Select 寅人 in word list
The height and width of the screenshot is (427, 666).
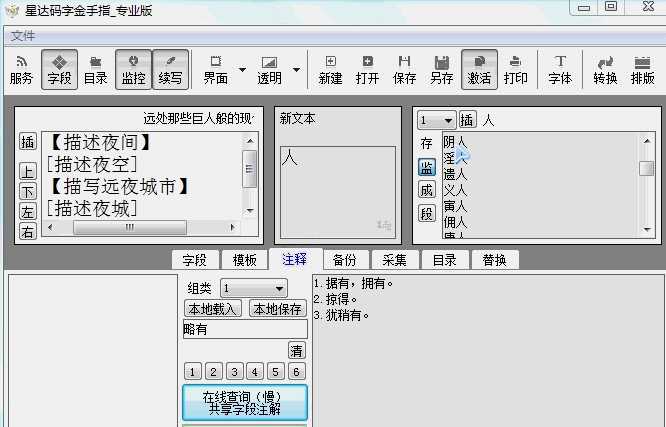point(455,206)
